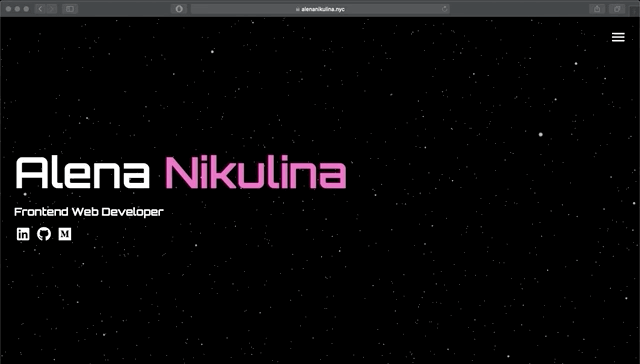Open the GitHub profile icon
This screenshot has width=640, height=364.
[x=44, y=234]
